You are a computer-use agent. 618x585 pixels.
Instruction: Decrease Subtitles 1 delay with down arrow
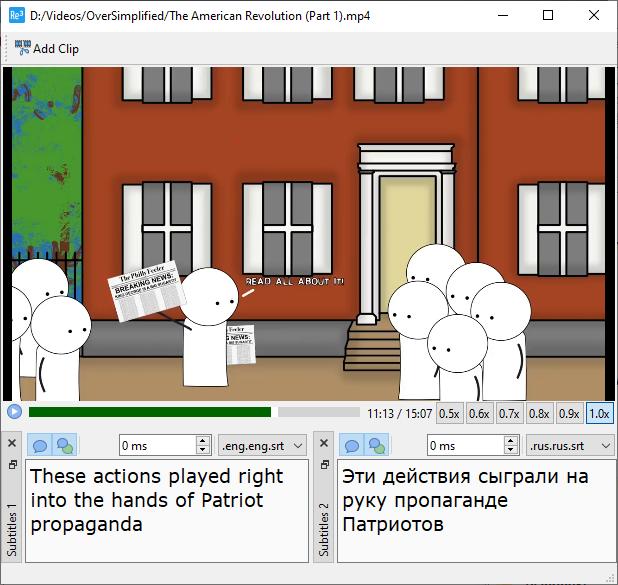203,450
